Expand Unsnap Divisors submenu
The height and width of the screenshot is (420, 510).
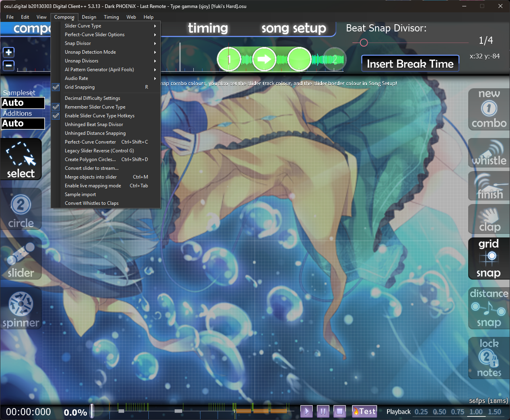pos(106,61)
